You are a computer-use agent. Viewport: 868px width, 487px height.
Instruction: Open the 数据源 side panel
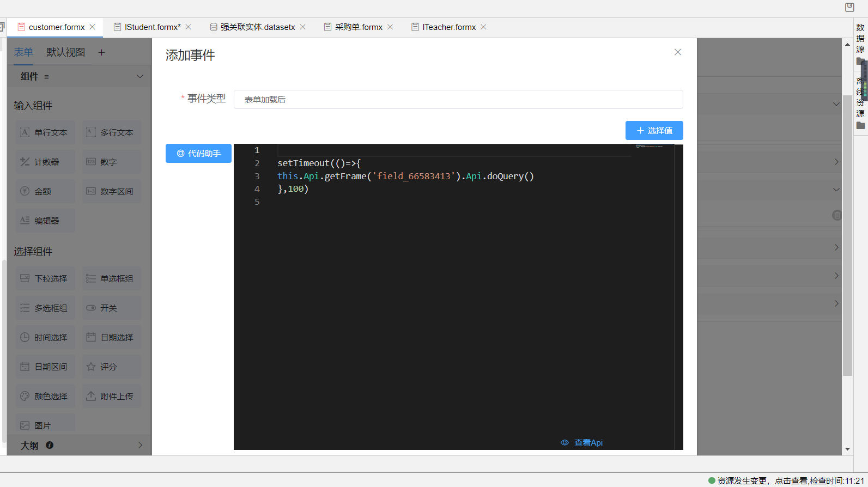pos(860,39)
